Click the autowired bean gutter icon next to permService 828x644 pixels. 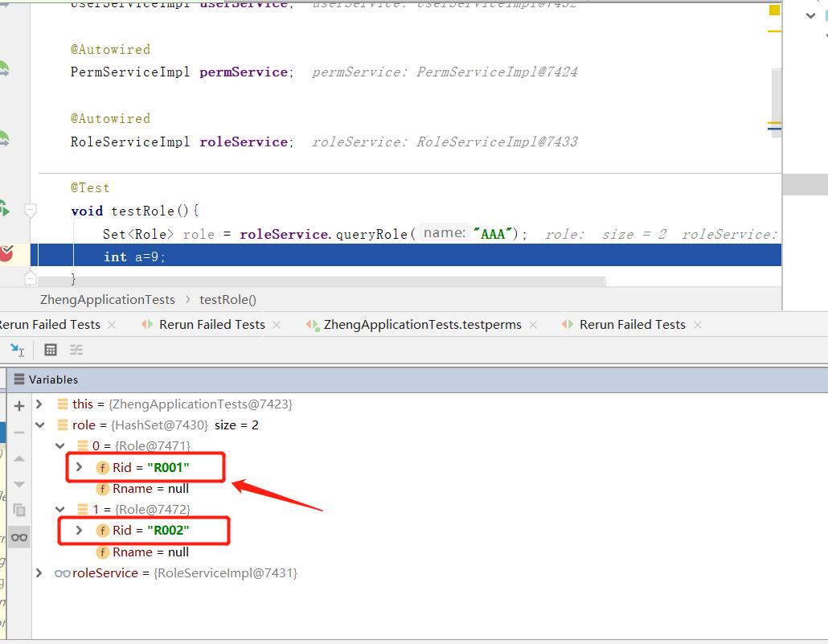(4, 69)
